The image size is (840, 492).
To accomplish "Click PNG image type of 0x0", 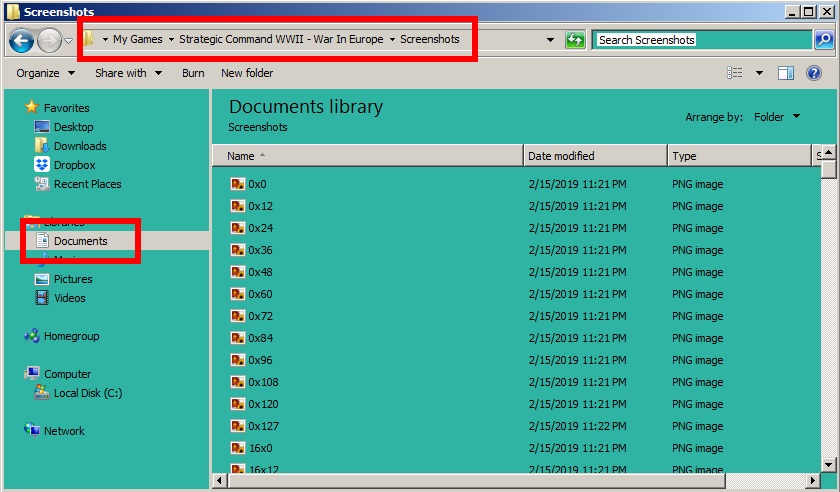I will [698, 184].
